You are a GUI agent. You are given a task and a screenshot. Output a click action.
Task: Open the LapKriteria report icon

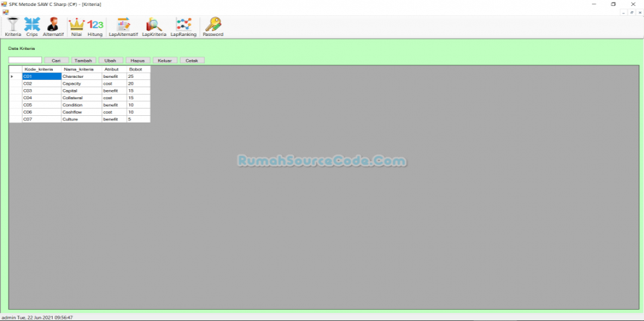click(154, 25)
